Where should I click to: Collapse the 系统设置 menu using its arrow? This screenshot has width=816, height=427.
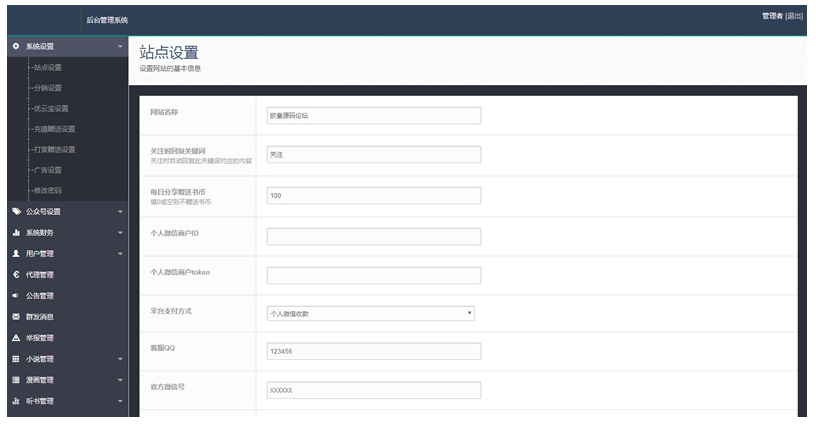pyautogui.click(x=120, y=47)
